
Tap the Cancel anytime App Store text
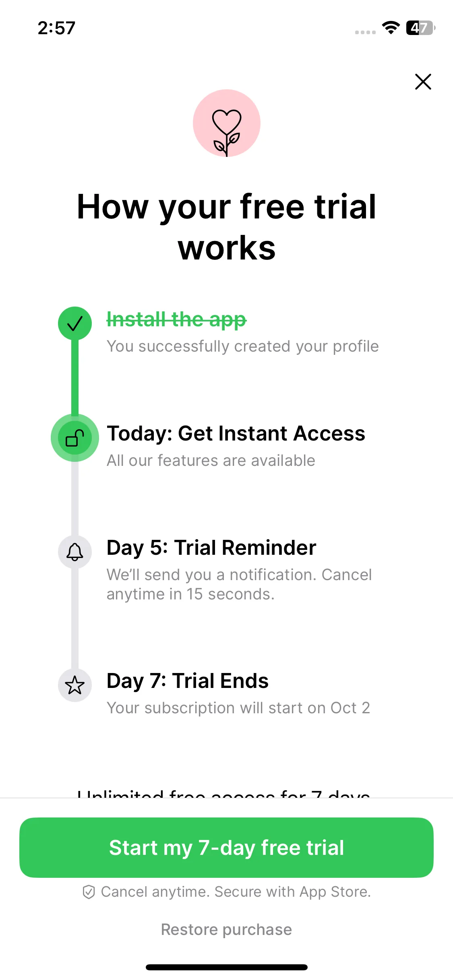point(236,892)
